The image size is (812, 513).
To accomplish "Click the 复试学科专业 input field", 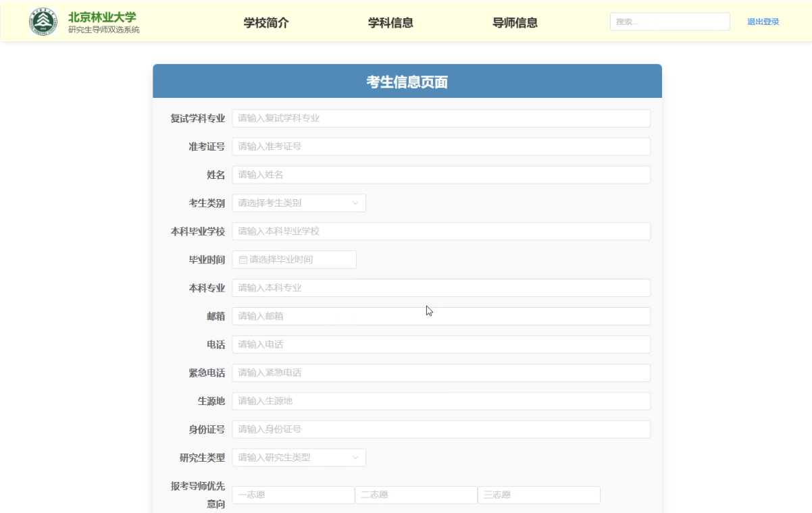I will click(x=441, y=118).
